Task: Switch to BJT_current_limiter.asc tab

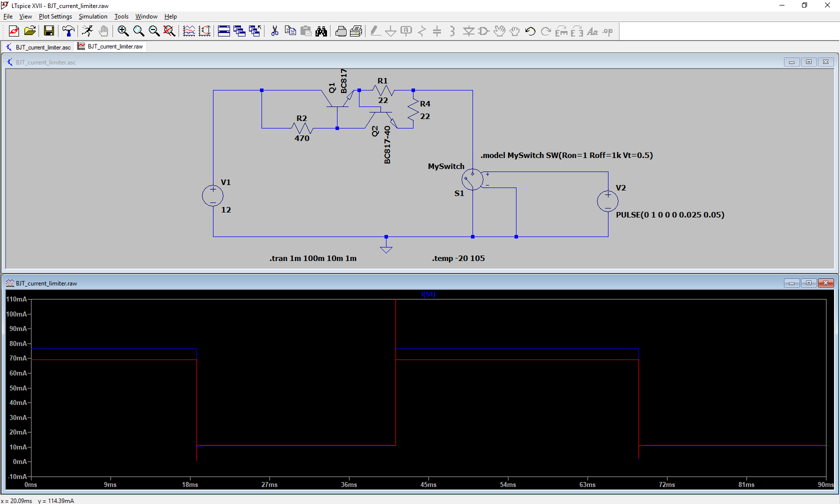Action: (38, 47)
